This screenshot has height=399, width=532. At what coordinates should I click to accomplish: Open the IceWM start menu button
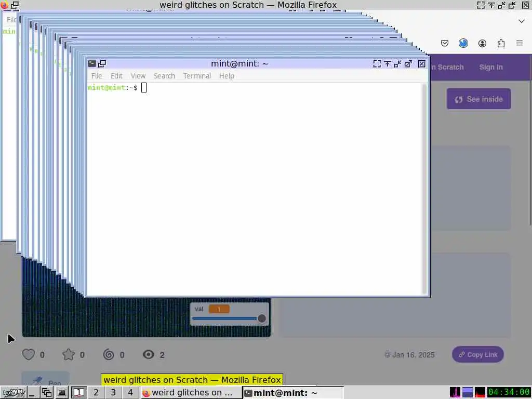13,393
